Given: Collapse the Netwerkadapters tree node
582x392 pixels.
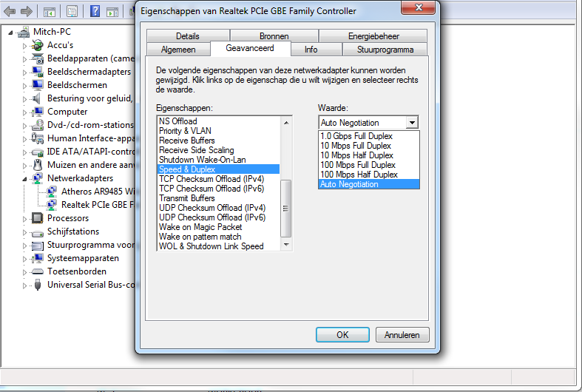Looking at the screenshot, I should coord(24,179).
